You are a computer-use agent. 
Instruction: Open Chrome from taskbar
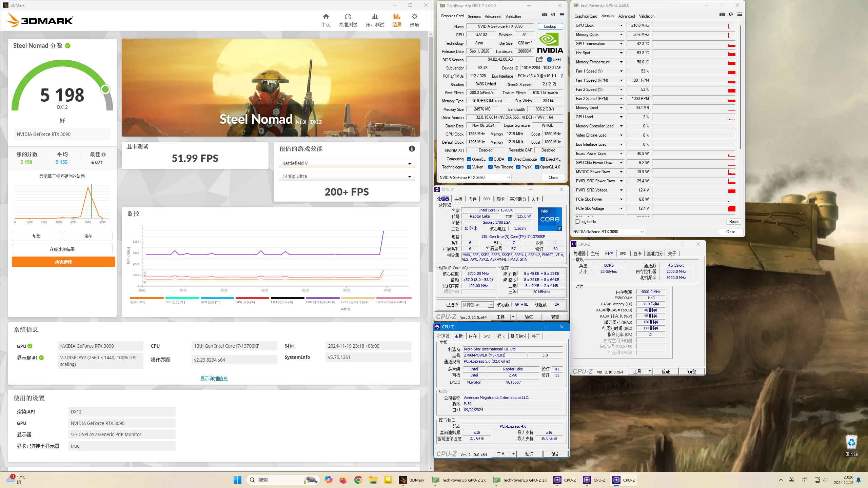[x=358, y=480]
